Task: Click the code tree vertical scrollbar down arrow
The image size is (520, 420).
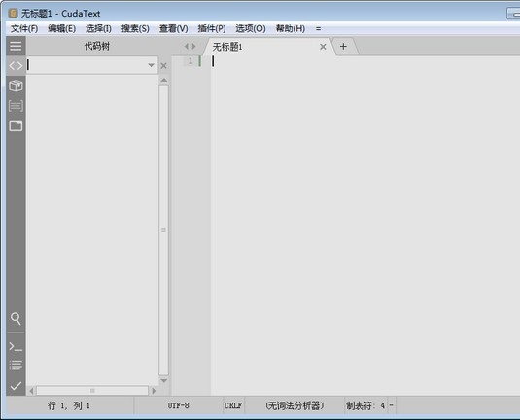Action: click(x=164, y=380)
